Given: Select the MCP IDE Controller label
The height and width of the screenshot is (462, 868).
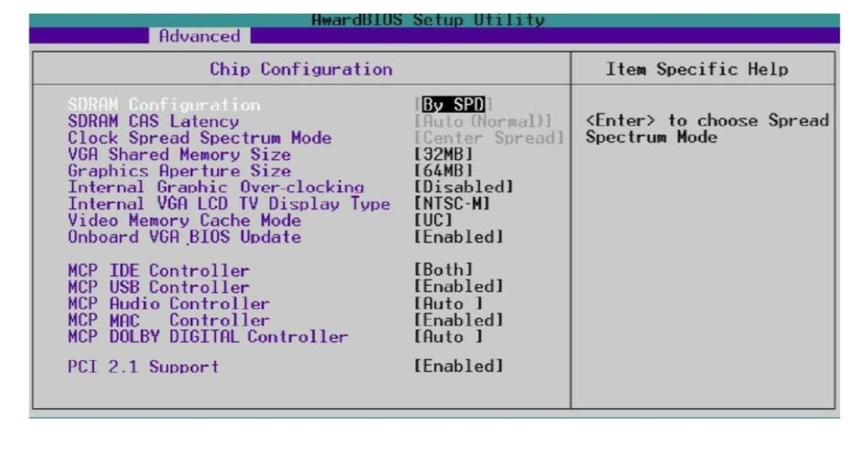Looking at the screenshot, I should coord(158,272).
